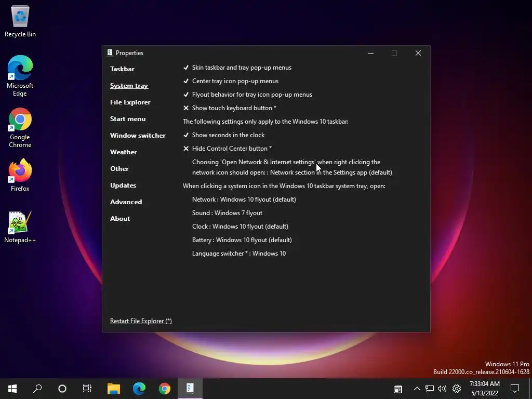
Task: Change Clock flyout option
Action: [240, 227]
